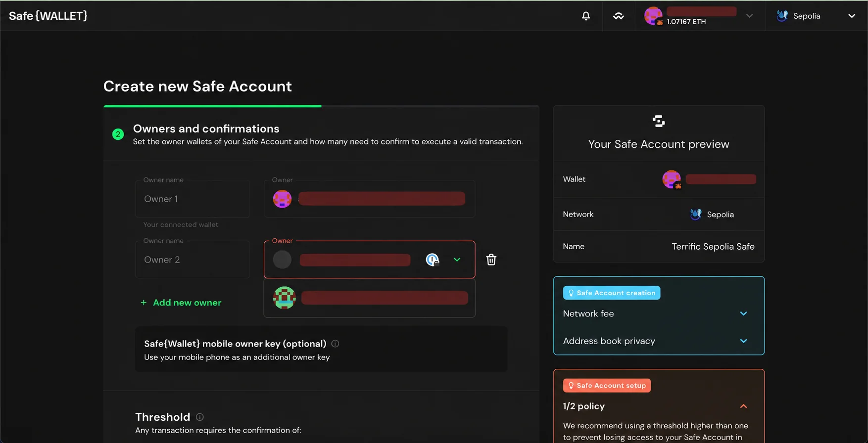Click the 1.07167 ETH balance
The height and width of the screenshot is (443, 868).
pyautogui.click(x=686, y=21)
